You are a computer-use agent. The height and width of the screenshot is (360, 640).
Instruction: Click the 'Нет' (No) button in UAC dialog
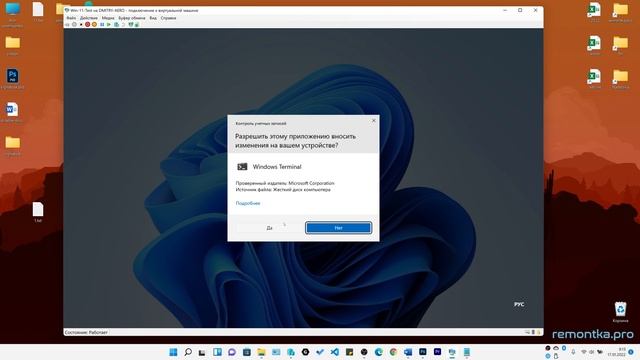pos(338,228)
